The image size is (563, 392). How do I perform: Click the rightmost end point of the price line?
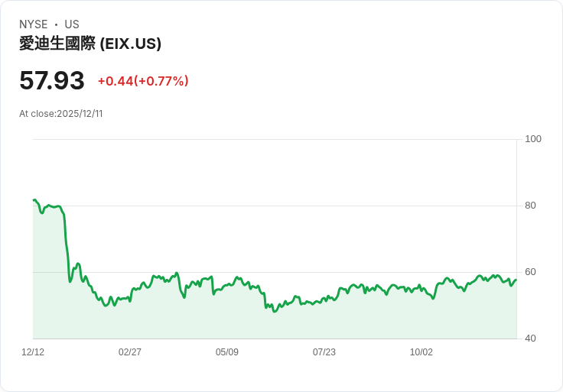(516, 280)
